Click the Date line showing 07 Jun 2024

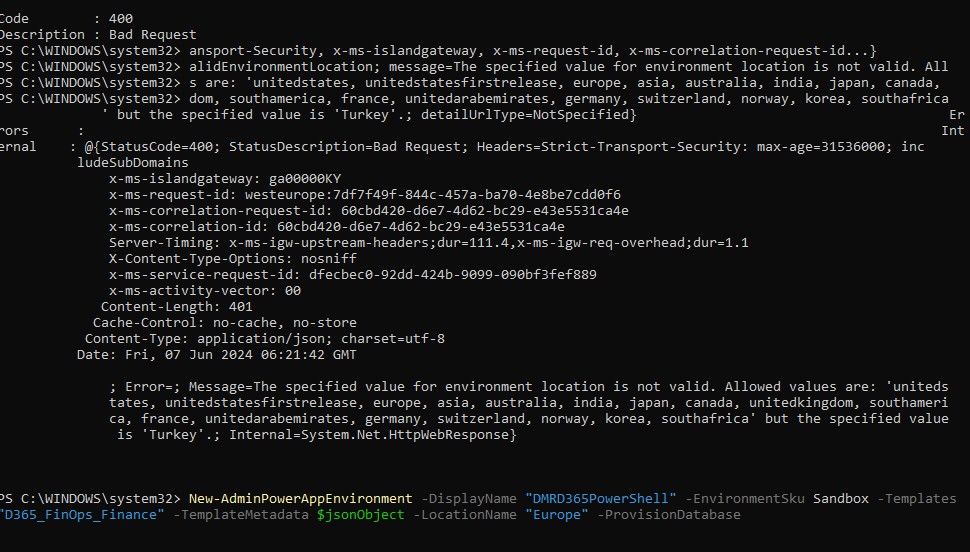pos(217,355)
